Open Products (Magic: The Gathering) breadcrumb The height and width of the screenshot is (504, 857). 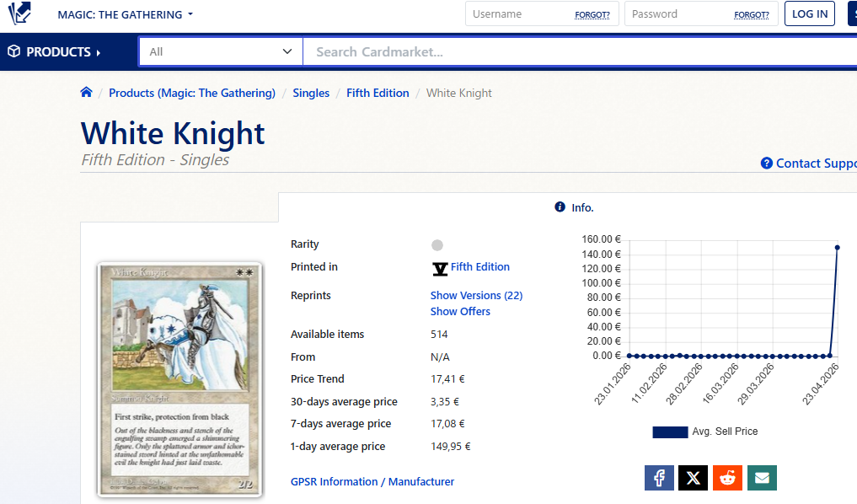[x=192, y=93]
